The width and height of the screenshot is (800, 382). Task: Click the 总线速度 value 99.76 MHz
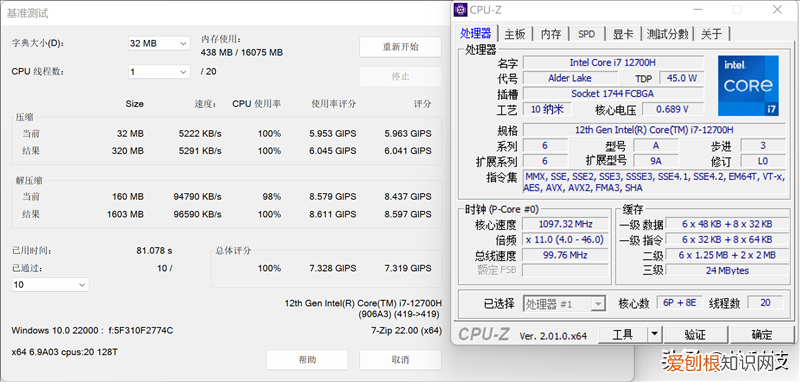click(565, 255)
